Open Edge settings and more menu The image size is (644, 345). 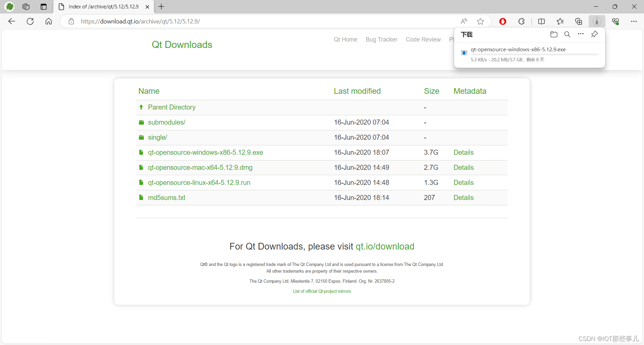[634, 21]
